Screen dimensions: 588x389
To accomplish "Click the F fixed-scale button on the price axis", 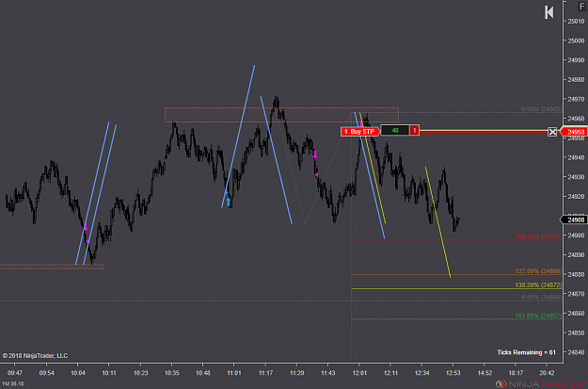I will tap(581, 7).
